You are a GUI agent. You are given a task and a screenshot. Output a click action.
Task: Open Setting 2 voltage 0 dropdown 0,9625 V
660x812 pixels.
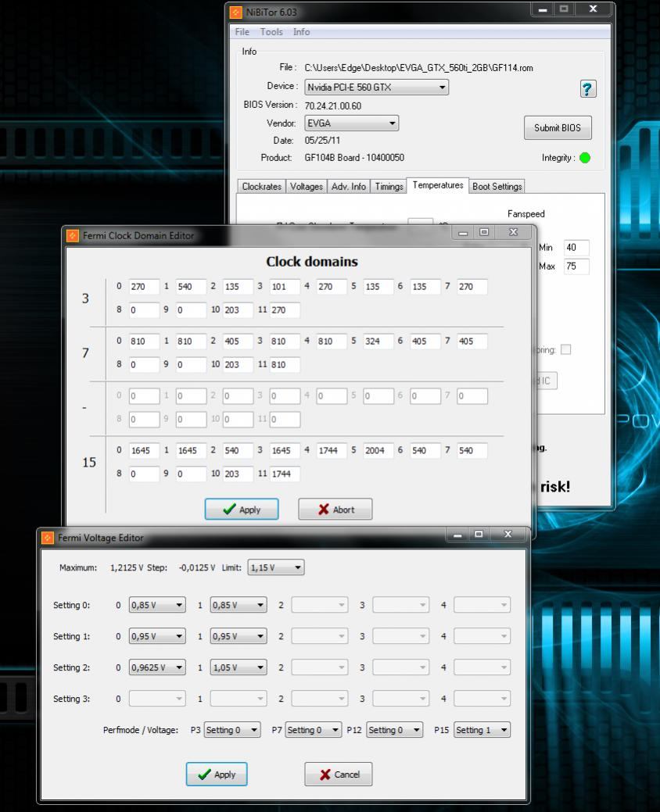pyautogui.click(x=157, y=667)
